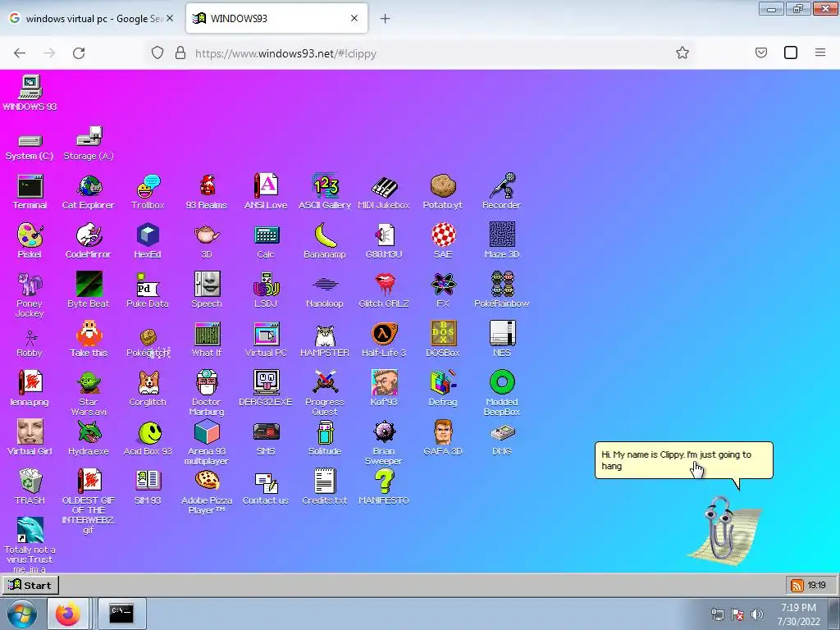Viewport: 840px width, 630px height.
Task: Open System (C:) drive icon
Action: click(30, 141)
